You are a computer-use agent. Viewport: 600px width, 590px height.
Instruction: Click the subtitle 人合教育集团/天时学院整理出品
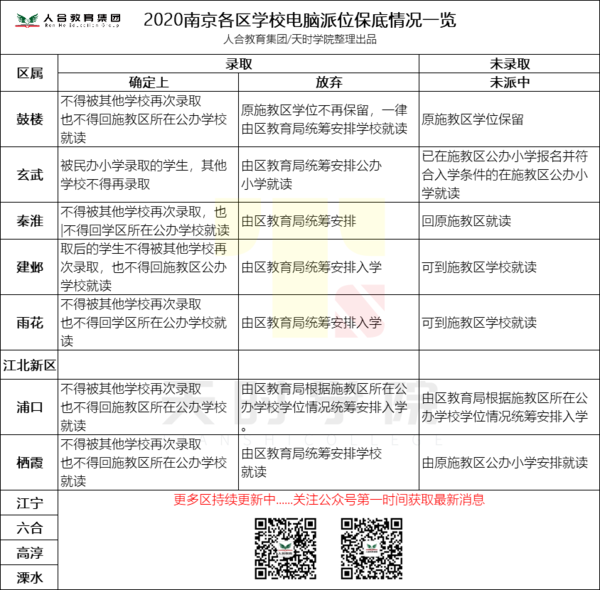300,39
